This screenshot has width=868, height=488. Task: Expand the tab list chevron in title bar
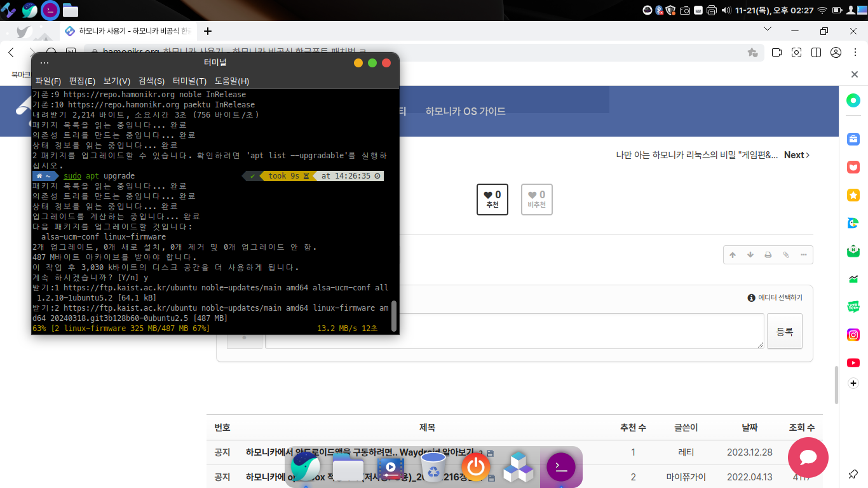point(768,30)
